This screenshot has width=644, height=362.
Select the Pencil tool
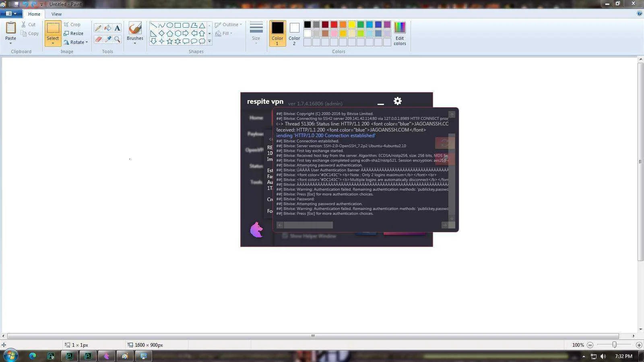tap(98, 28)
